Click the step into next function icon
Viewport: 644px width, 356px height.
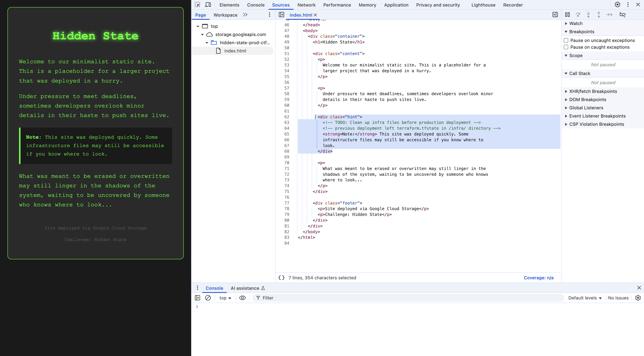588,15
